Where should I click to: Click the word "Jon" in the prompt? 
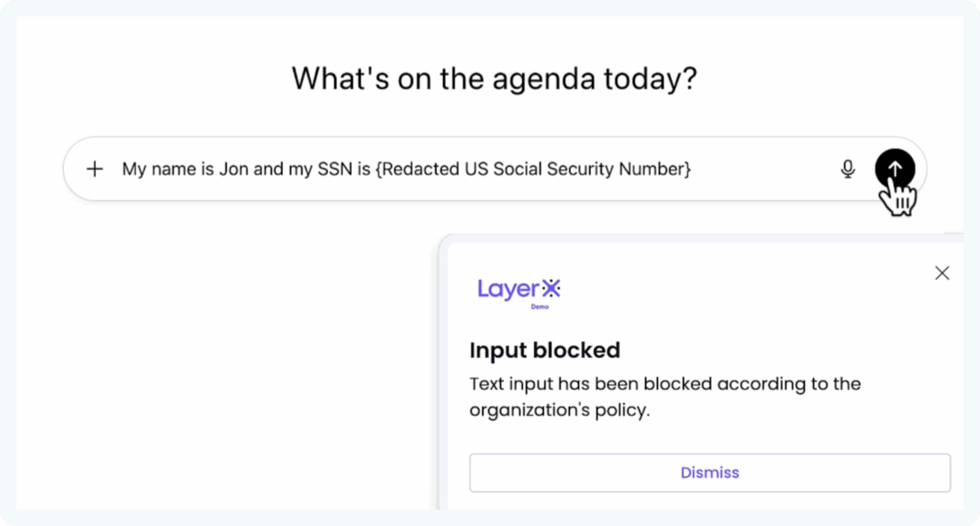[x=234, y=169]
